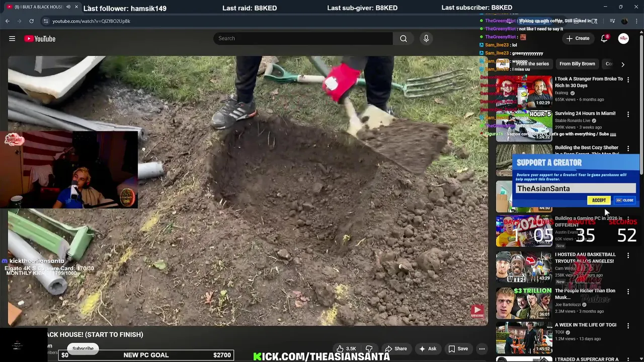Viewport: 644px width, 362px height.
Task: Open 'I HOSTED AAU BASKETBALL TRYOUTS' thumbnail
Action: 524,267
